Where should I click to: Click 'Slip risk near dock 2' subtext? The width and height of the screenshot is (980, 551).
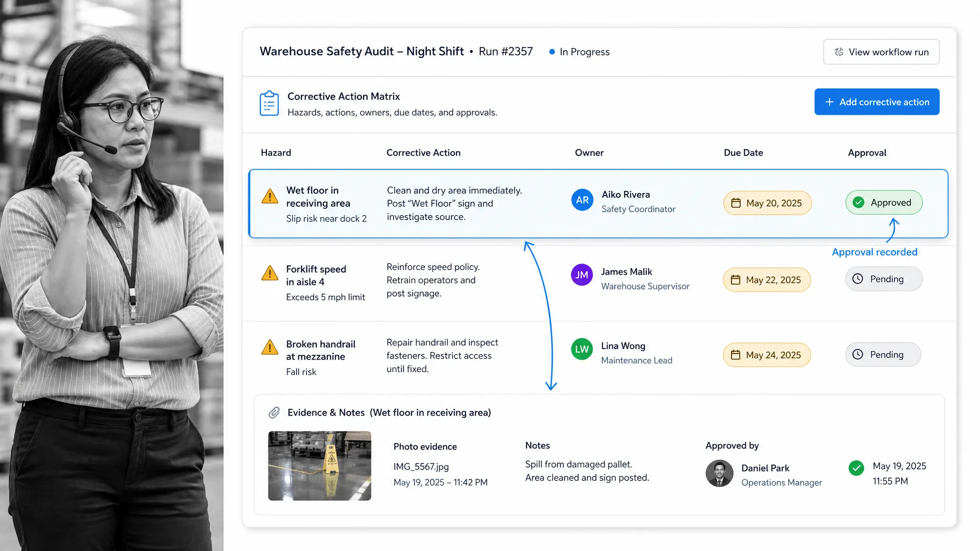(326, 219)
